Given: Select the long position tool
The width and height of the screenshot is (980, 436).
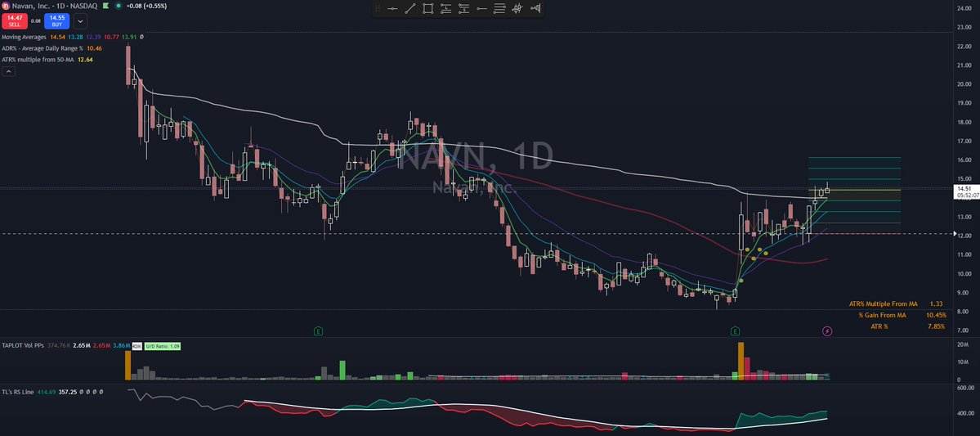Looking at the screenshot, I should point(445,9).
